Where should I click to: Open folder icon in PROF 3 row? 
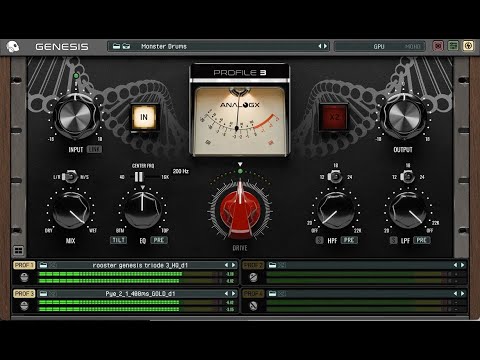tap(43, 294)
